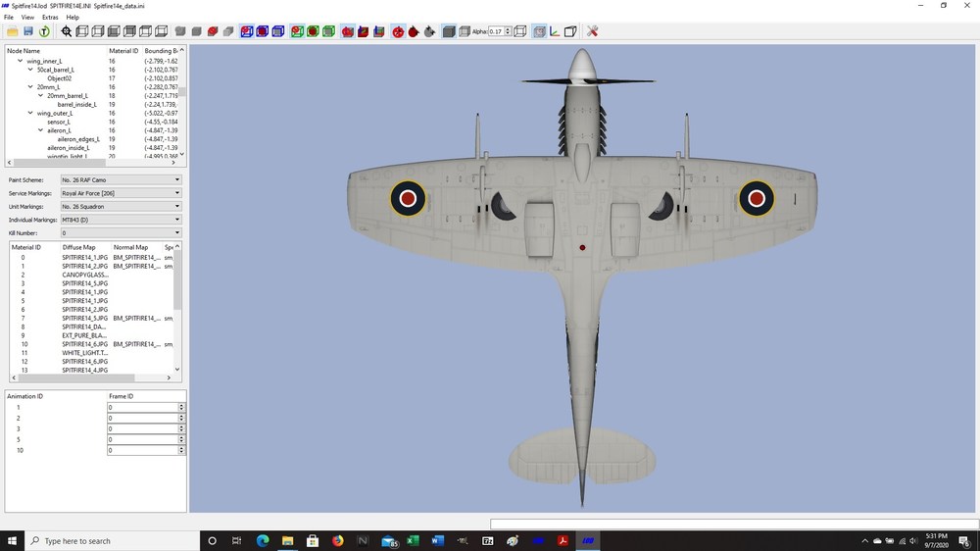
Task: Collapse the wing_inner_L tree node
Action: (20, 62)
